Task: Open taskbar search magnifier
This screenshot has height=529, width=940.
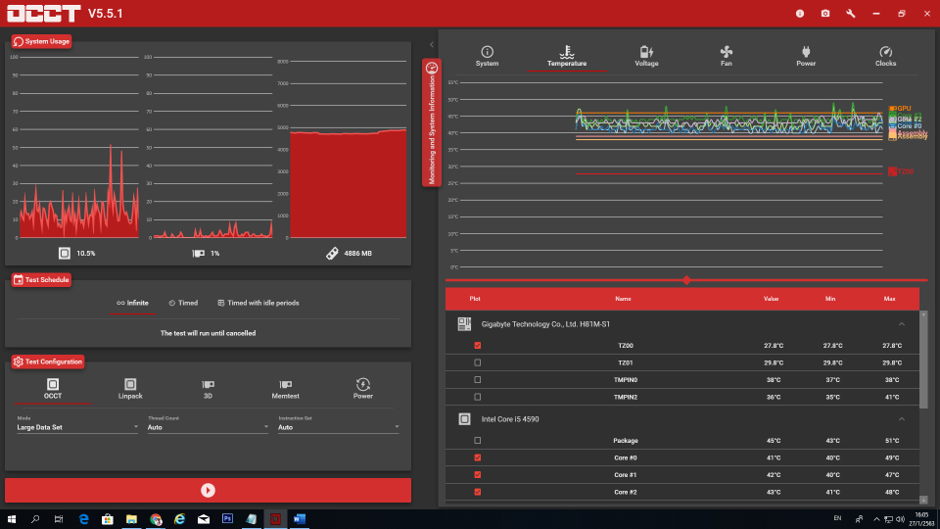Action: tap(35, 519)
